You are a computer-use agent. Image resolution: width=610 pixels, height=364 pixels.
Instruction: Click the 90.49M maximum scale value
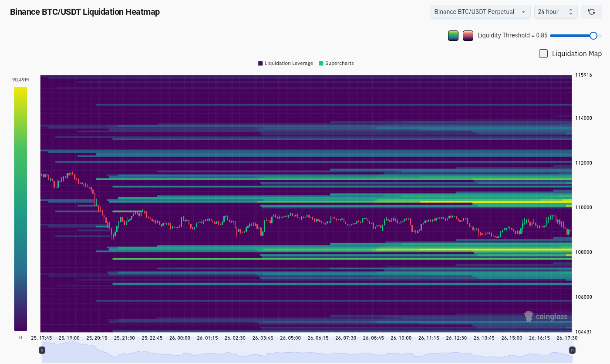[20, 80]
